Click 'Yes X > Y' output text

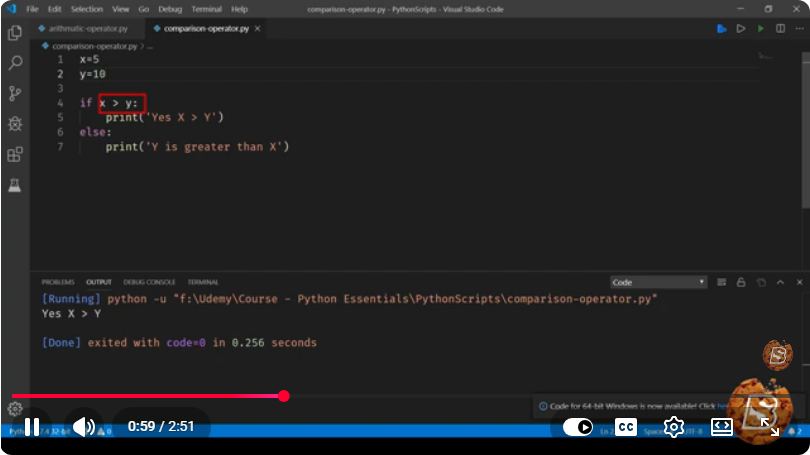71,313
